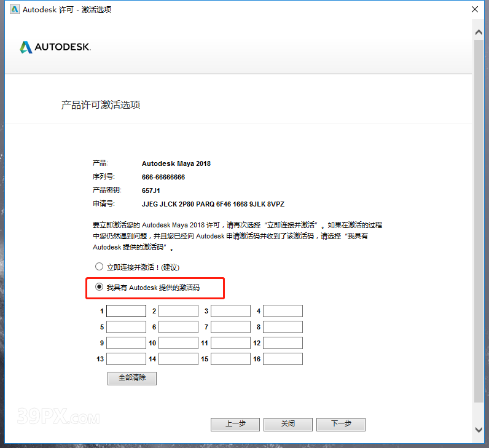The height and width of the screenshot is (448, 489).
Task: Click activation code field 10
Action: pos(178,343)
